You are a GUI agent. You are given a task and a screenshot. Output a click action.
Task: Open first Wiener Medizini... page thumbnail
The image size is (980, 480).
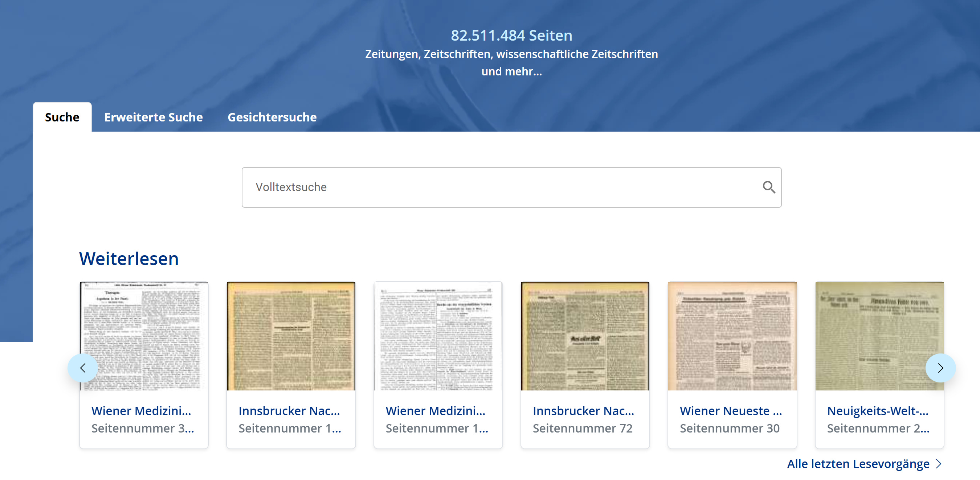(x=144, y=336)
